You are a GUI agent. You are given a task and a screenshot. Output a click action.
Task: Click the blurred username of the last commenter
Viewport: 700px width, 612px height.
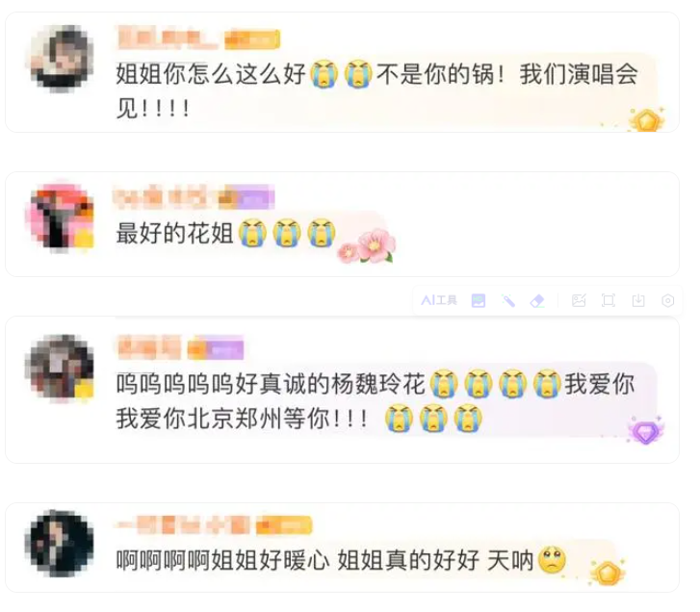[x=183, y=525]
